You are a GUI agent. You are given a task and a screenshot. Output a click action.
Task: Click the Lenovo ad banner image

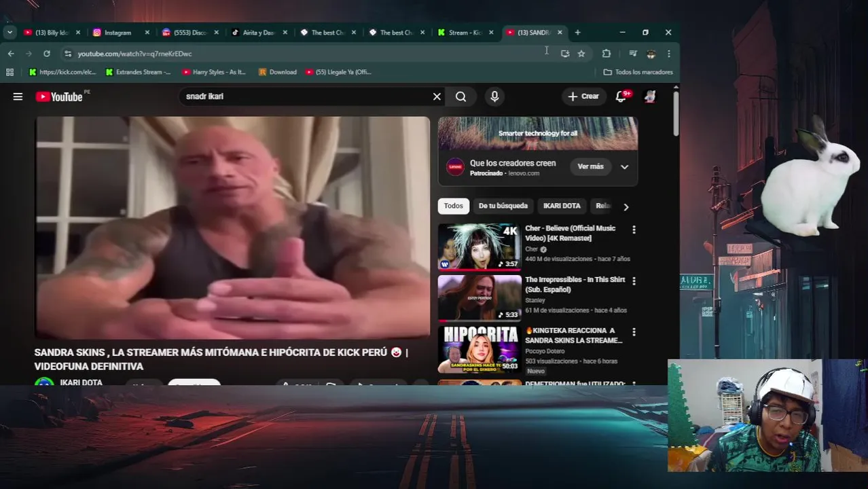pos(538,133)
